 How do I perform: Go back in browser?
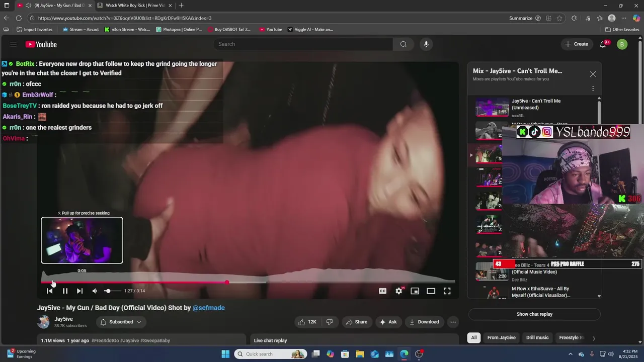[7, 18]
